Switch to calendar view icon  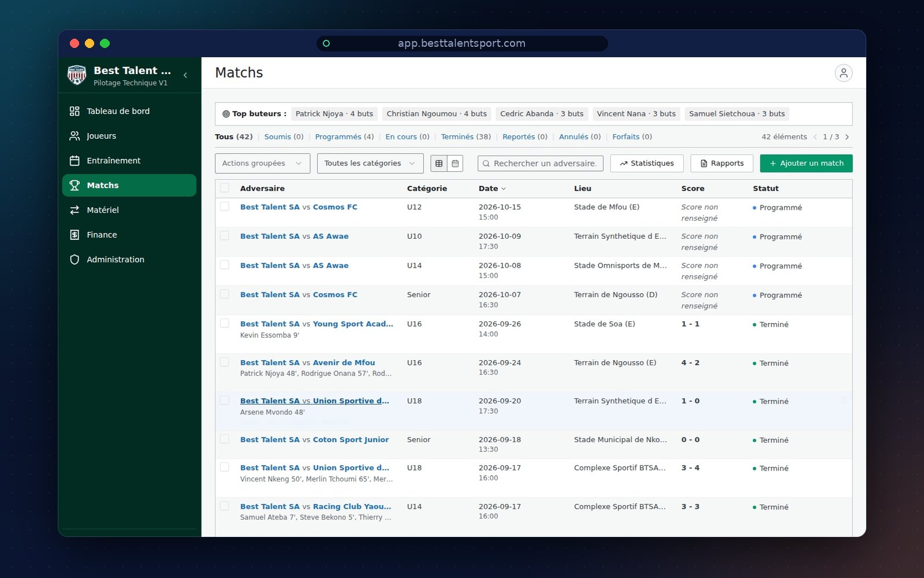(x=455, y=164)
